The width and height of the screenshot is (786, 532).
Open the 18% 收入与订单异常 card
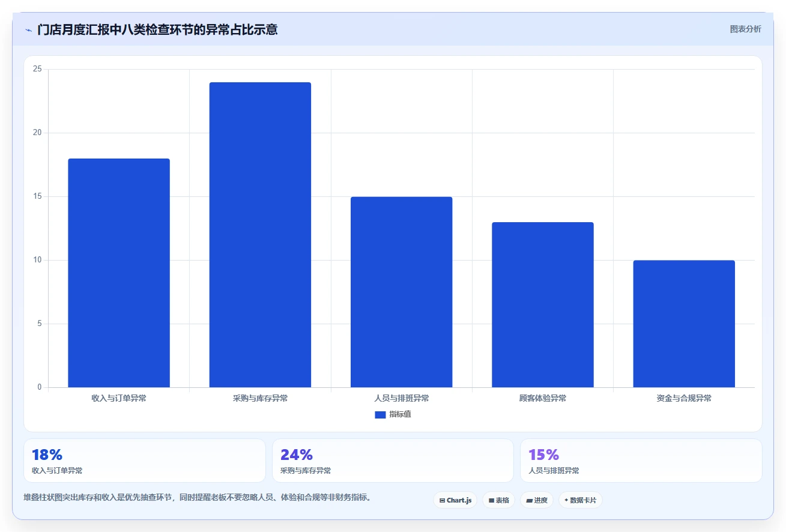pyautogui.click(x=145, y=461)
